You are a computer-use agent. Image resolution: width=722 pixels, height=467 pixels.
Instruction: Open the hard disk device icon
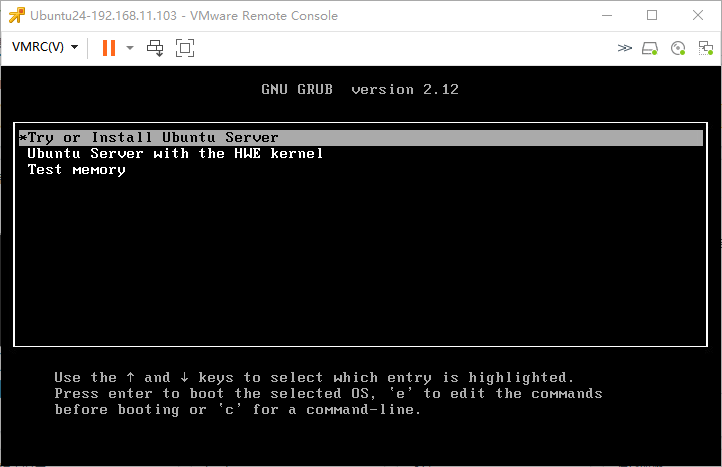(650, 48)
